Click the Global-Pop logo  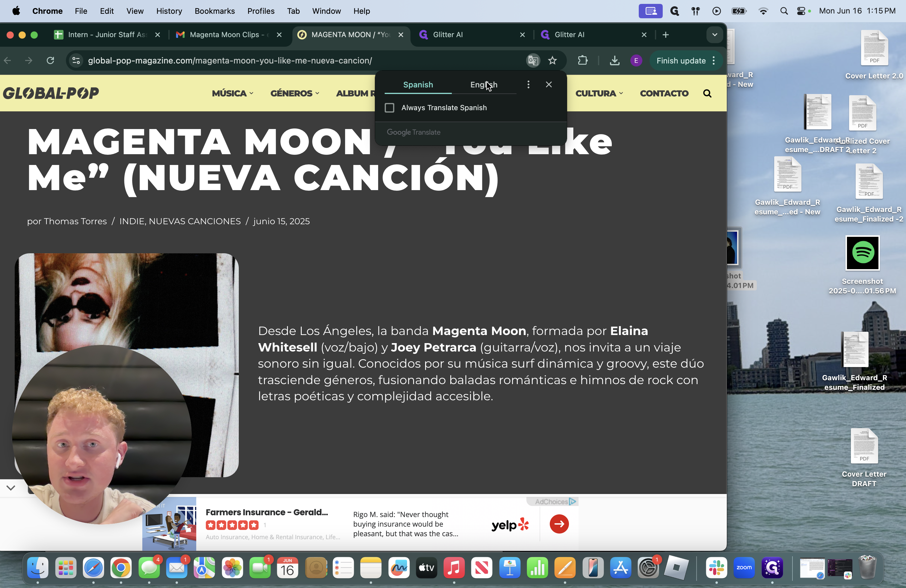(x=51, y=93)
